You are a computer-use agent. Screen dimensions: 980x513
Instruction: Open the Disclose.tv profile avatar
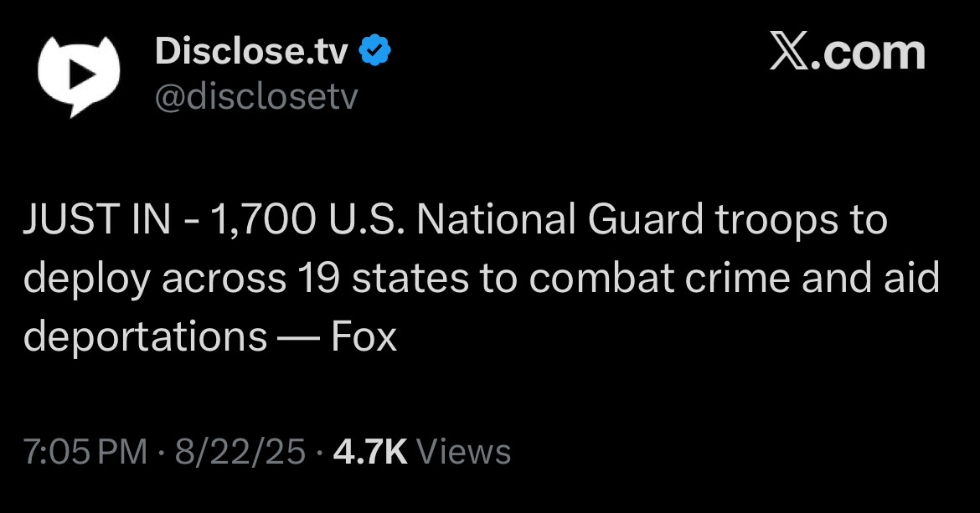click(x=81, y=76)
